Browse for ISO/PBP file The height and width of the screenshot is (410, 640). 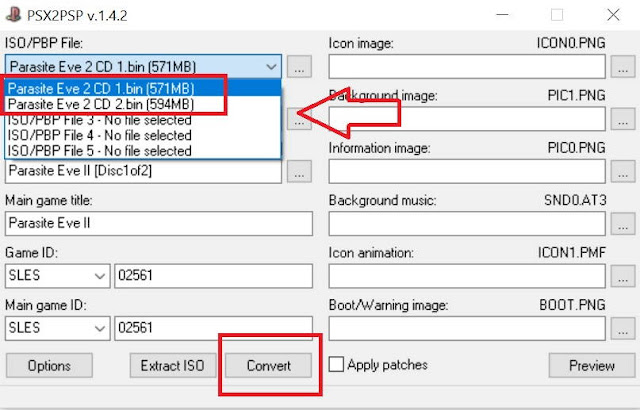coord(299,67)
